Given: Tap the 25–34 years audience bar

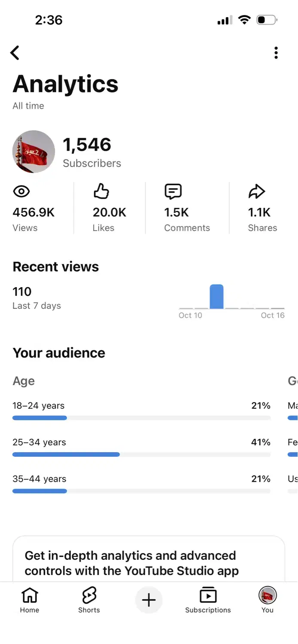Looking at the screenshot, I should tap(66, 454).
